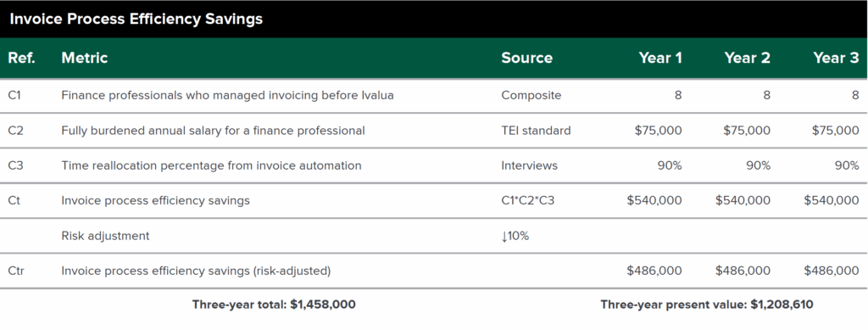The image size is (868, 330).
Task: Click the Invoice Process Efficiency Savings title
Action: (136, 19)
